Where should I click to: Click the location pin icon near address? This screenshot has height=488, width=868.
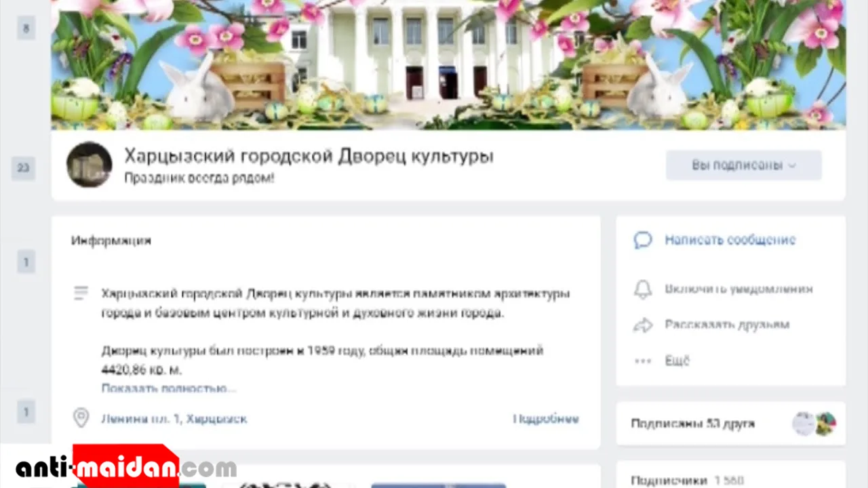81,418
